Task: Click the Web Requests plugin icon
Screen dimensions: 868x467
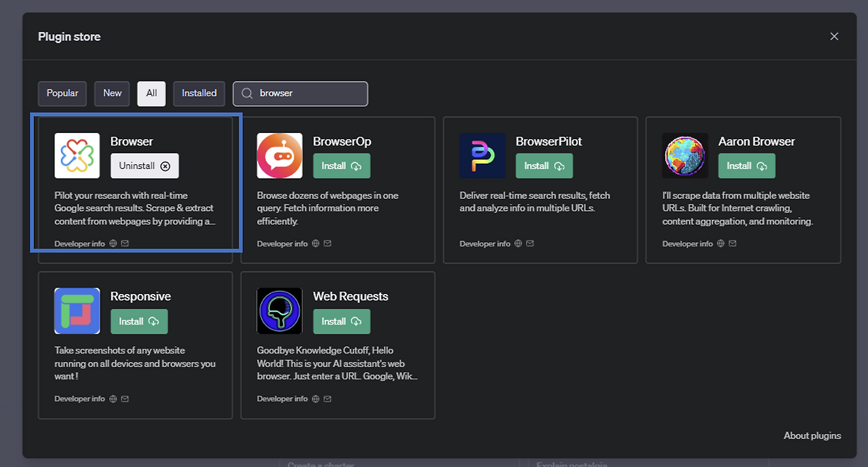Action: (x=279, y=311)
